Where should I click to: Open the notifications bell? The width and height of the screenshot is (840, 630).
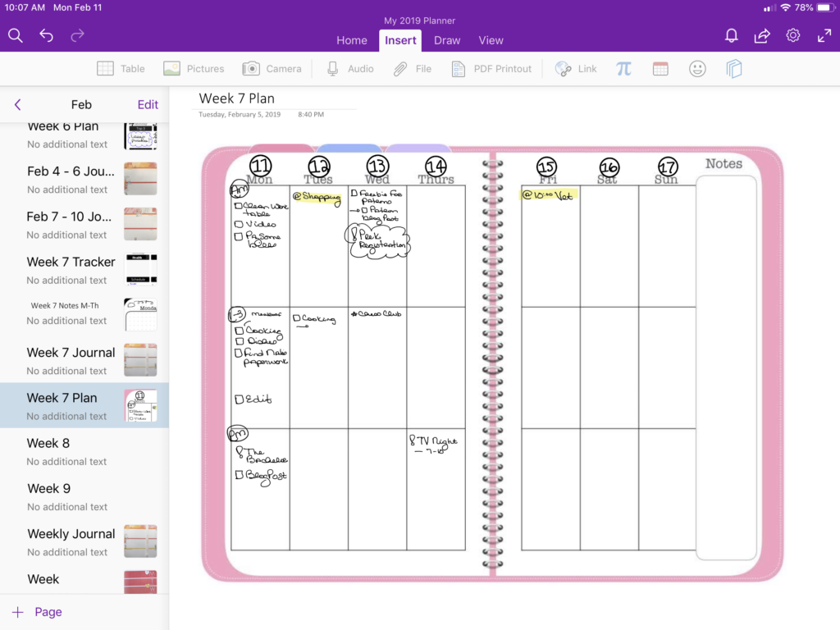(730, 35)
